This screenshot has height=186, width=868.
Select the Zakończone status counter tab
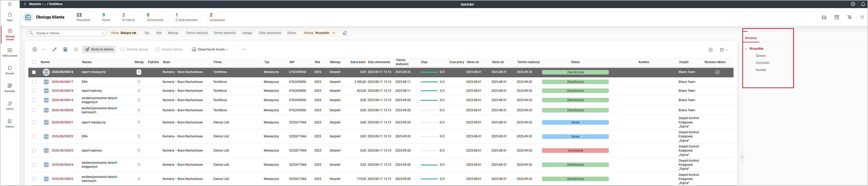(x=155, y=17)
